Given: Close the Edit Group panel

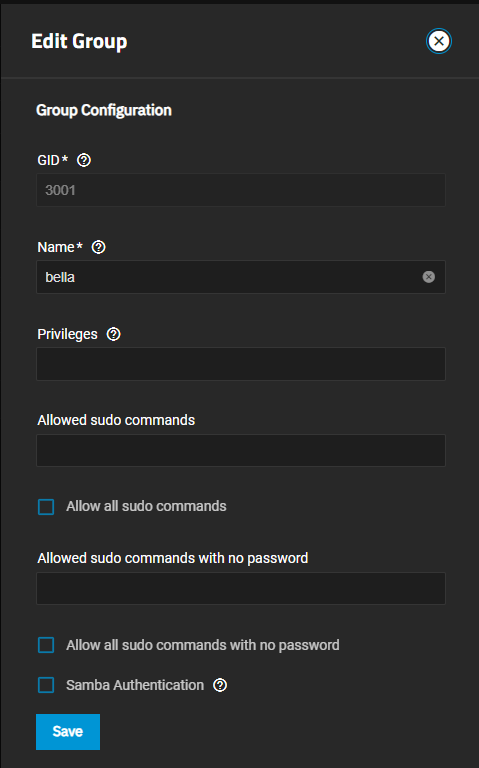Looking at the screenshot, I should click(x=438, y=41).
